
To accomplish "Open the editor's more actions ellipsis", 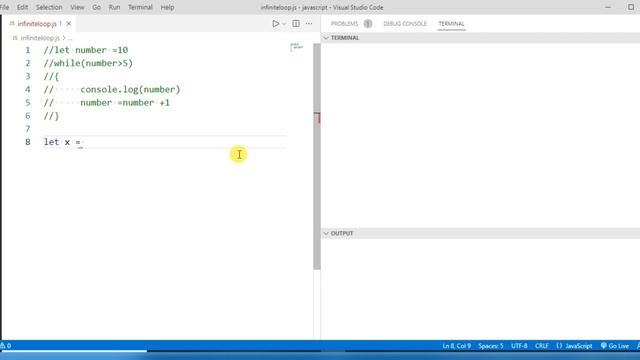I will pyautogui.click(x=309, y=24).
